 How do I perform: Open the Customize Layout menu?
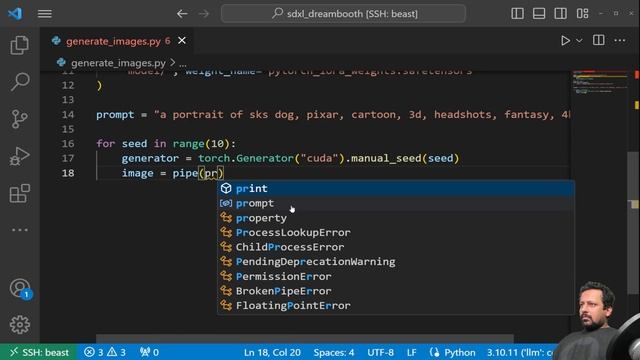[582, 13]
